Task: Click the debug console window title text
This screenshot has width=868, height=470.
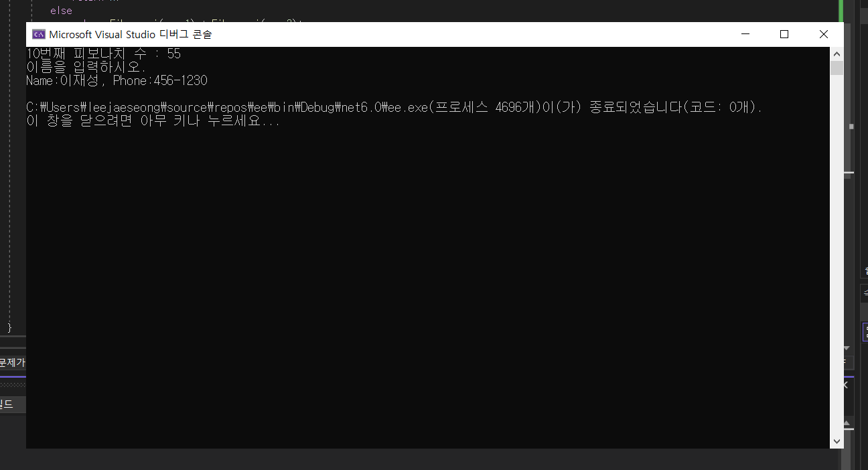Action: [131, 34]
